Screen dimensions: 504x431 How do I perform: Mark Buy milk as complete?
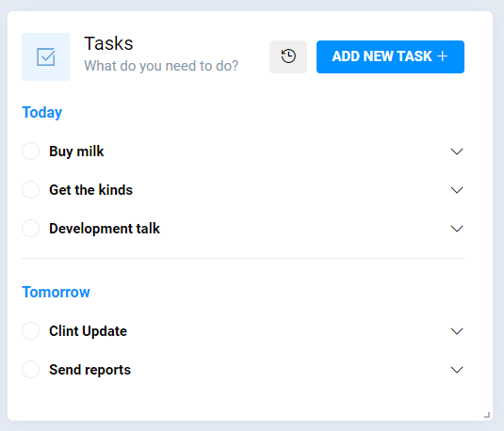pos(30,151)
